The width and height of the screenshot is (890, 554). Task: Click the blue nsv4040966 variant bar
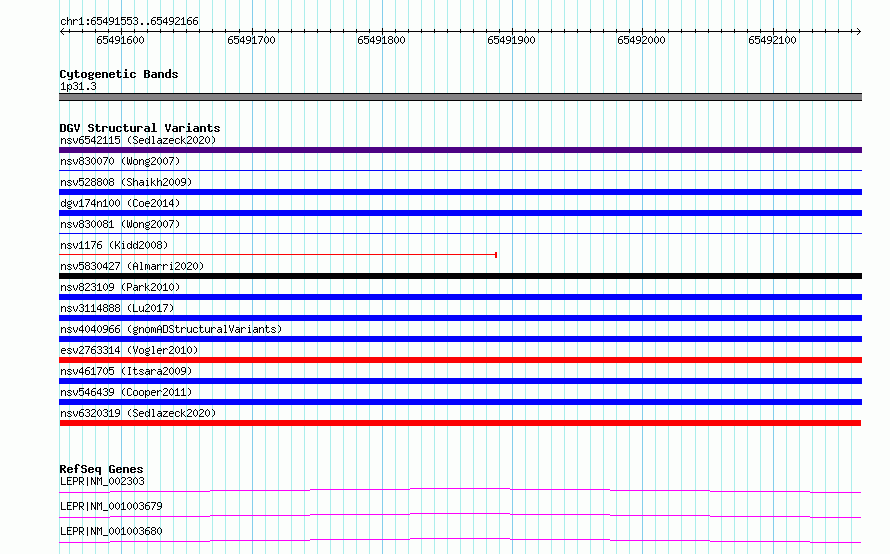[x=460, y=339]
